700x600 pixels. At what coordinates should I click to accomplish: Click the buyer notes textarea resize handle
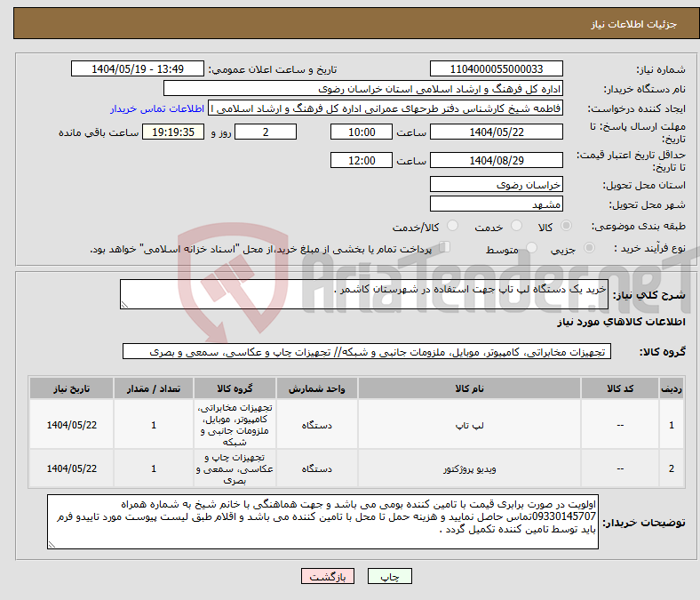point(52,545)
